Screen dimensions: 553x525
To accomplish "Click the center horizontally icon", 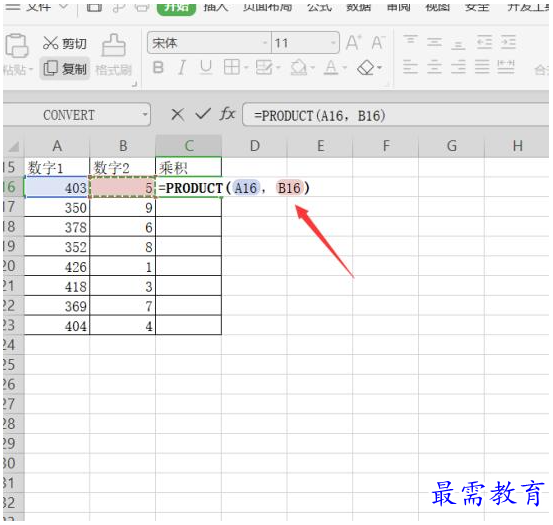I will 434,67.
